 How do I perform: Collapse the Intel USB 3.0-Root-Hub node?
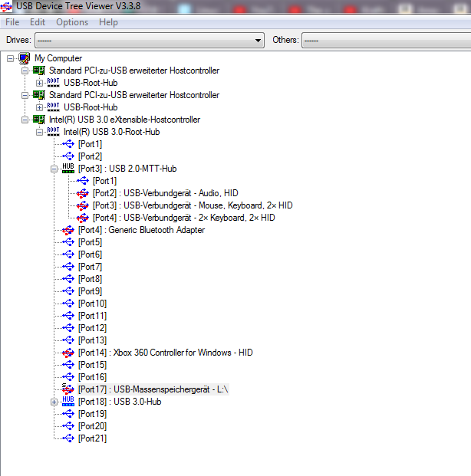pos(39,132)
